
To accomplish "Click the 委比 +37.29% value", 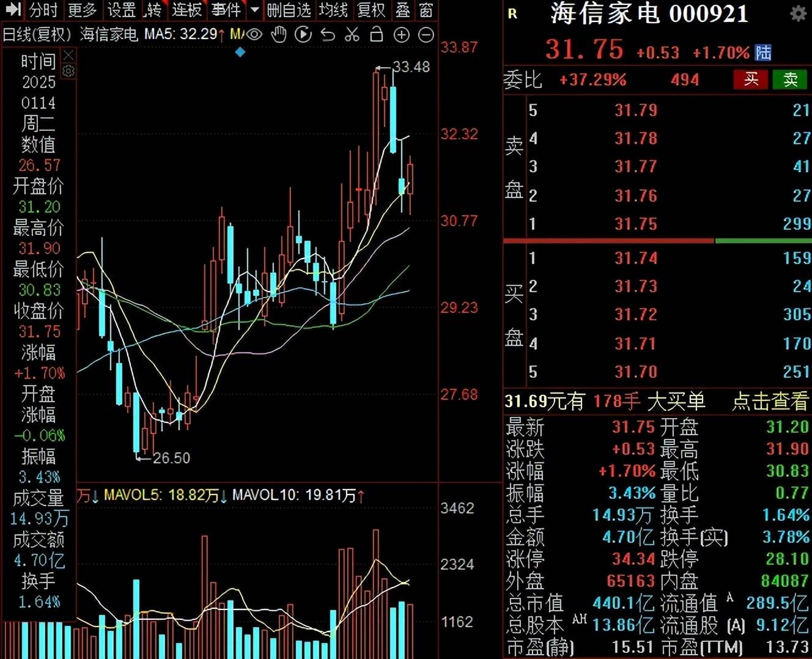I will pos(592,79).
